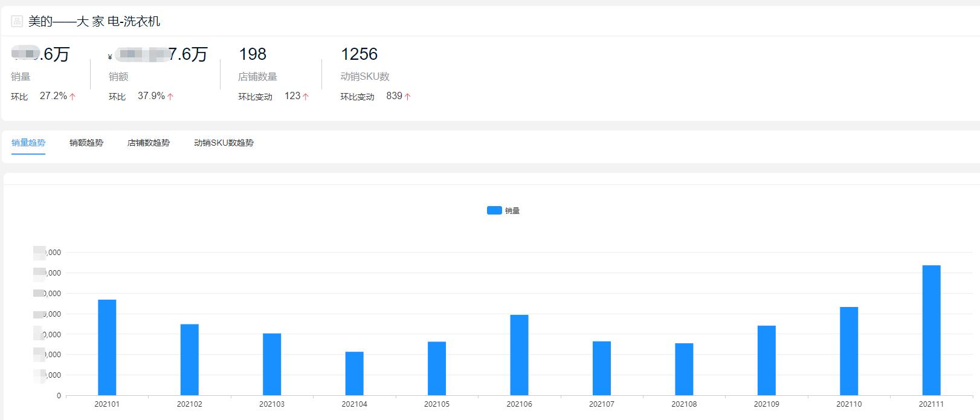Select the 202109 sales bar
980x420 pixels.
(767, 360)
